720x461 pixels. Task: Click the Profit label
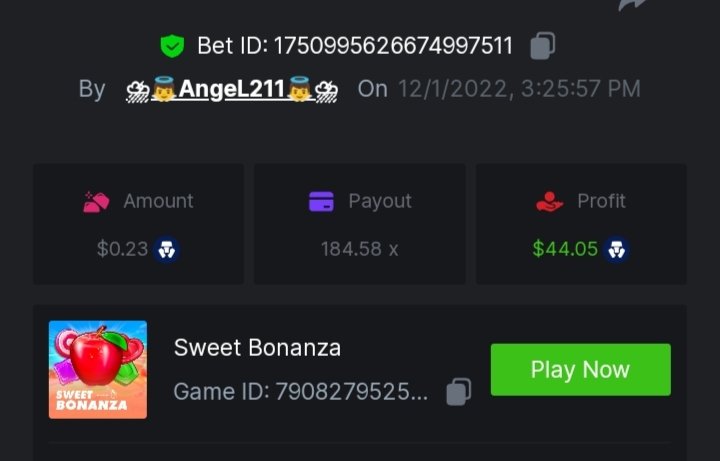pyautogui.click(x=601, y=201)
